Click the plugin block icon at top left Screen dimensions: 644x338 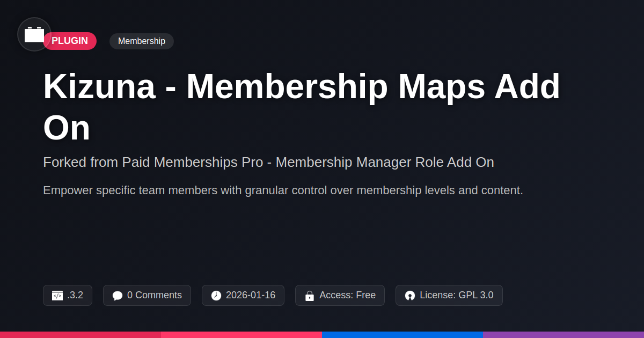coord(34,34)
